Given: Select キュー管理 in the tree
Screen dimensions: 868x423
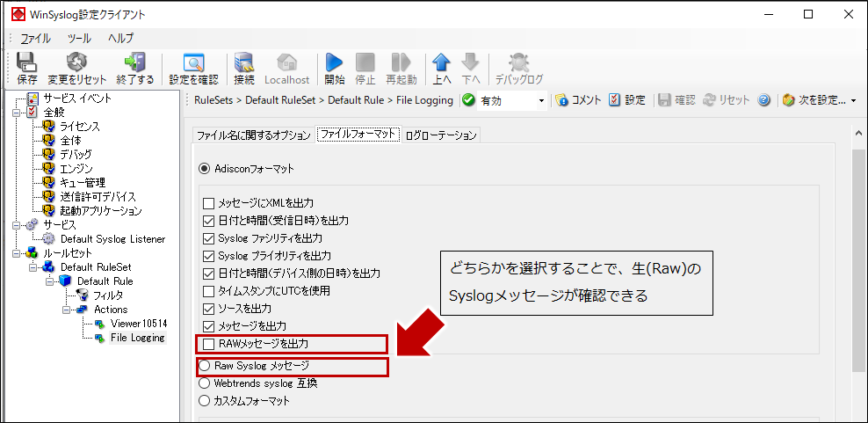Looking at the screenshot, I should pos(83,183).
